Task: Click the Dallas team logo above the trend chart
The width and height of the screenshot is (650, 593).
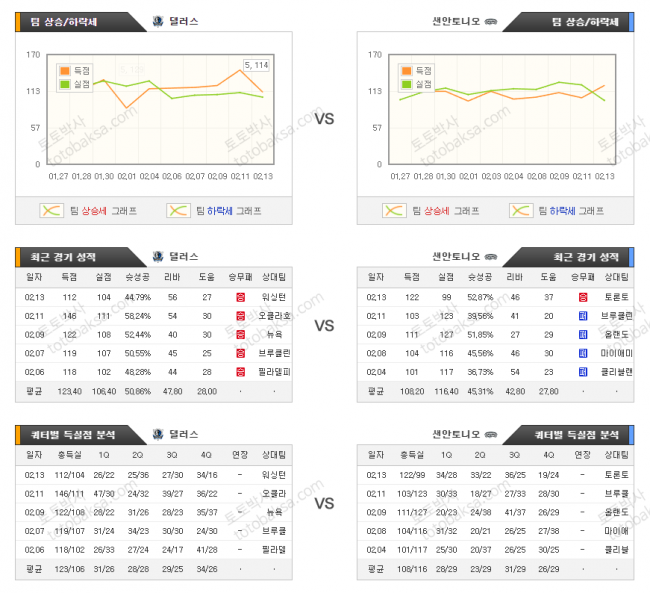Action: tap(158, 21)
